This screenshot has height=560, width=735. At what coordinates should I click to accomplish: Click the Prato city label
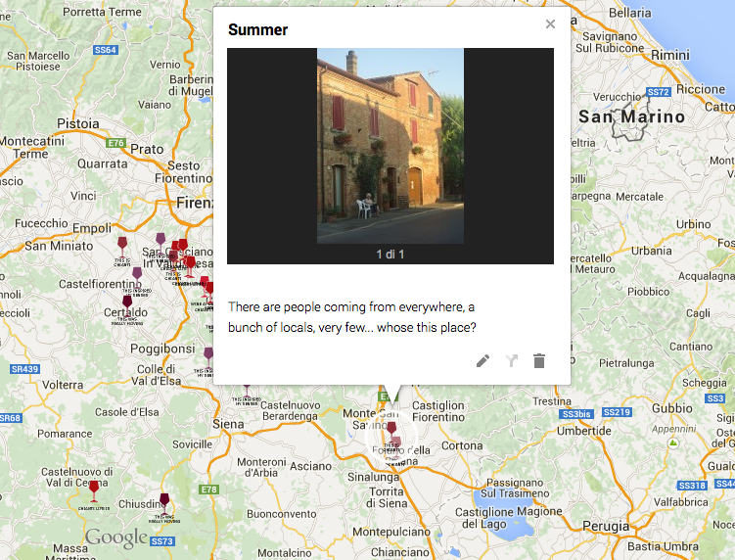(147, 149)
